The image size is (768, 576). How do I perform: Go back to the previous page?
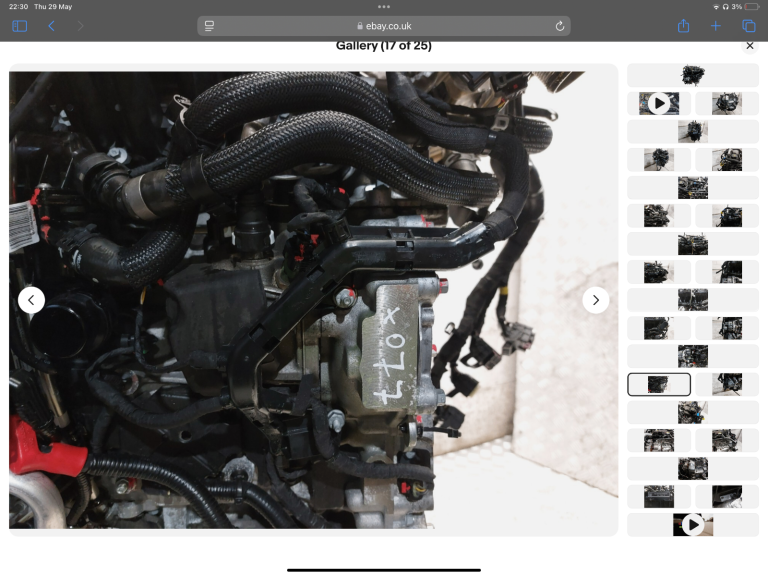point(52,26)
